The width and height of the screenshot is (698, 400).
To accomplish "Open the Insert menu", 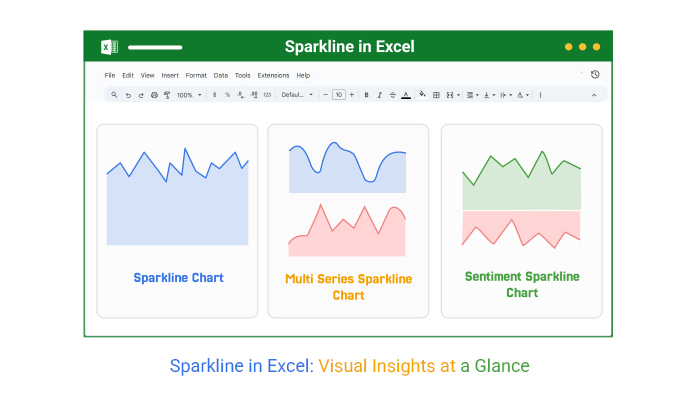I will pyautogui.click(x=170, y=75).
